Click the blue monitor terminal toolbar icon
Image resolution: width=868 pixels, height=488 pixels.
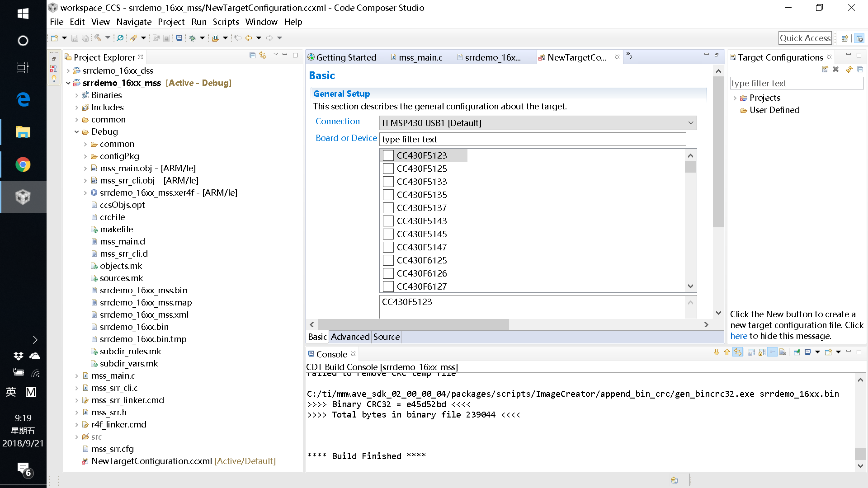click(179, 38)
